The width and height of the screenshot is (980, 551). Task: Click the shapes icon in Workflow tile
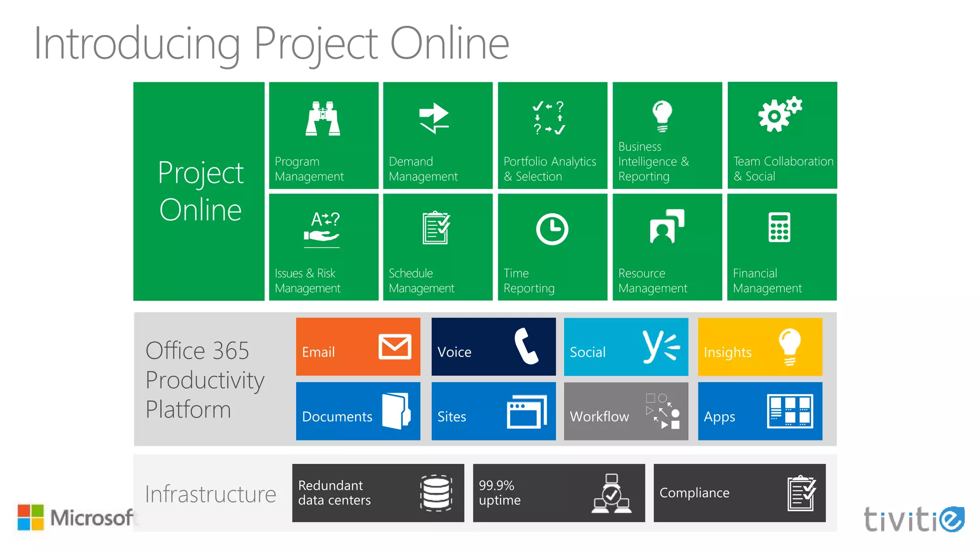click(x=662, y=411)
